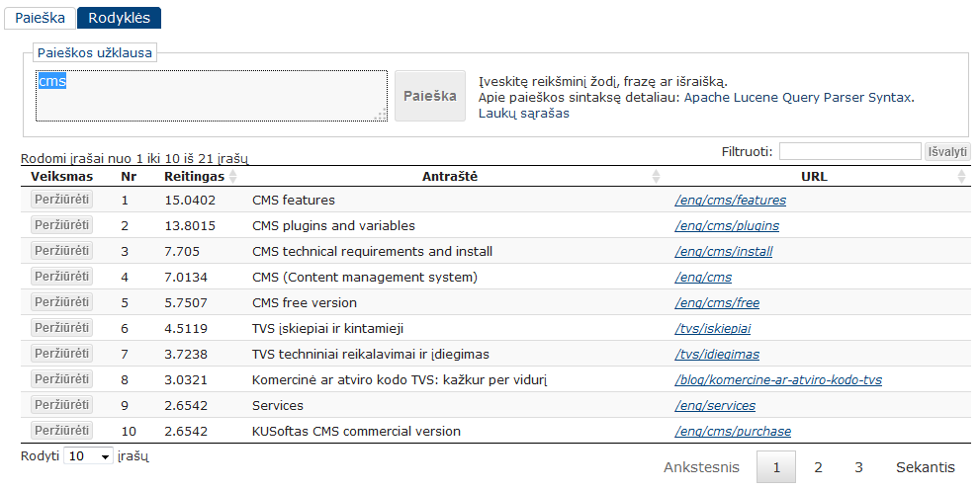Go to results page 2

pyautogui.click(x=818, y=467)
